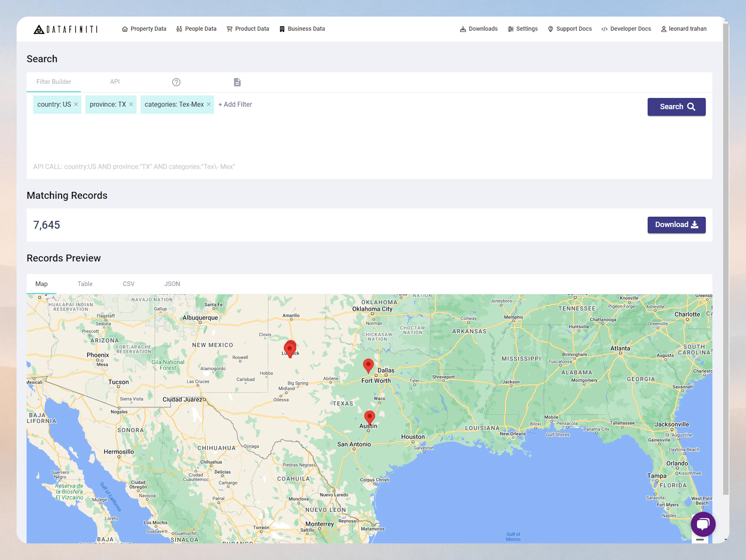This screenshot has height=560, width=746.
Task: Click the map marker near Austin
Action: tap(369, 417)
